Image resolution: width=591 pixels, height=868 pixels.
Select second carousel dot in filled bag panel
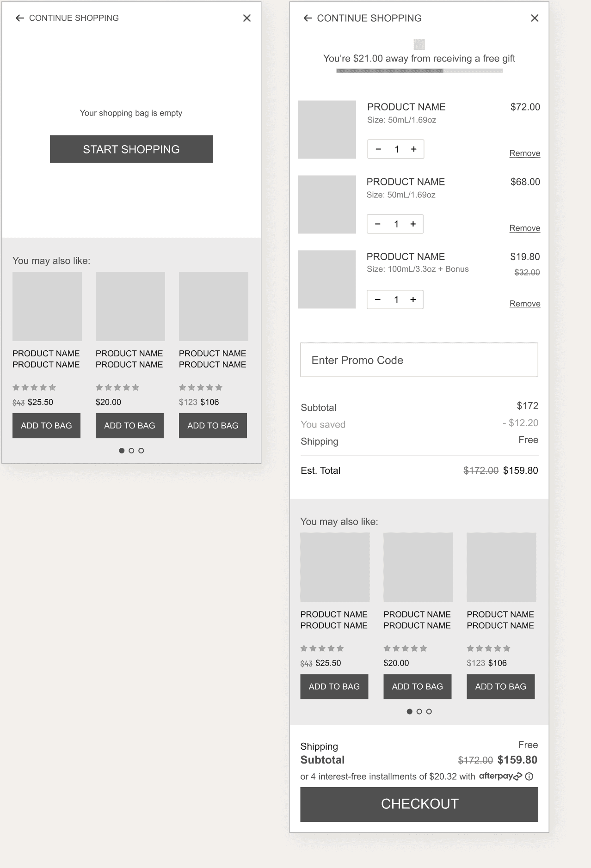pos(419,712)
